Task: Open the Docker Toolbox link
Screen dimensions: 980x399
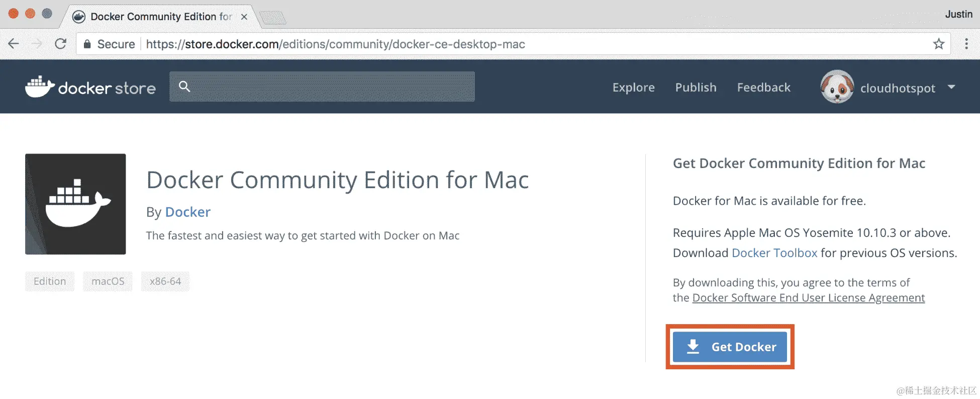Action: (x=774, y=253)
